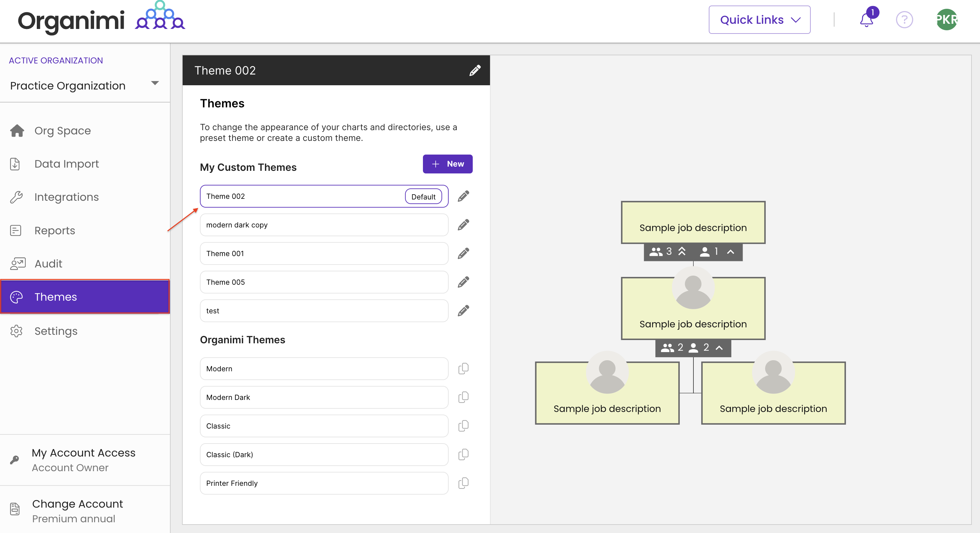980x533 pixels.
Task: Click the bottom-left Sample job description card
Action: (607, 393)
